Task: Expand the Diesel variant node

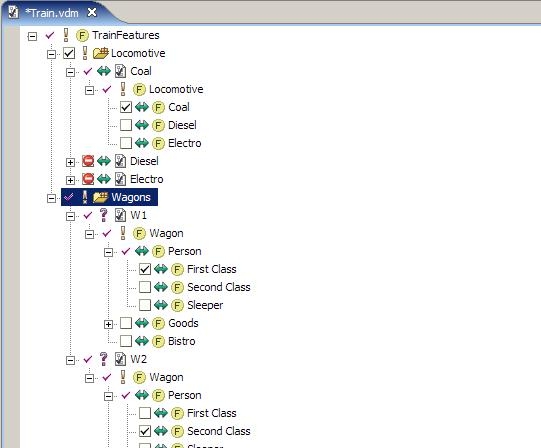Action: (x=70, y=162)
